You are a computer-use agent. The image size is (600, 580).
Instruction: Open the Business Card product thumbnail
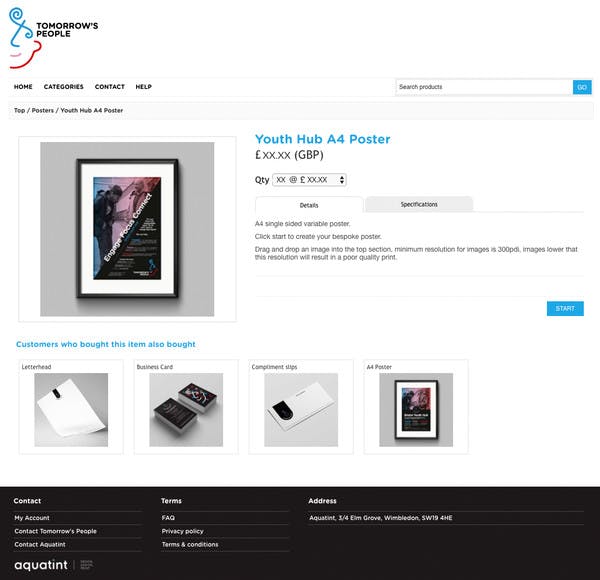(x=186, y=410)
